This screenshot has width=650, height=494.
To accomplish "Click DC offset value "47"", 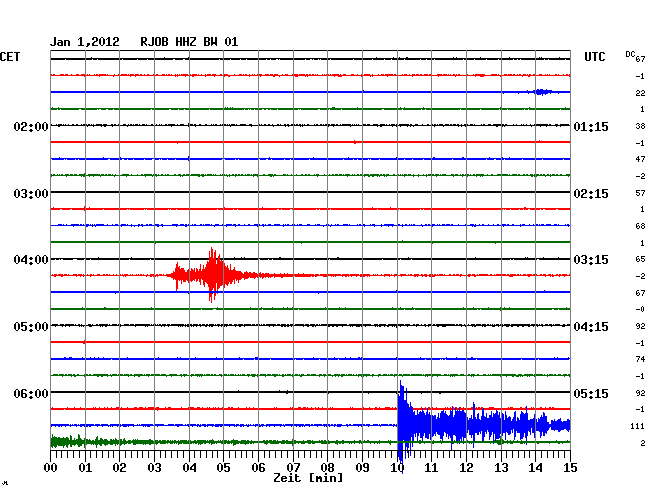I will 640,159.
